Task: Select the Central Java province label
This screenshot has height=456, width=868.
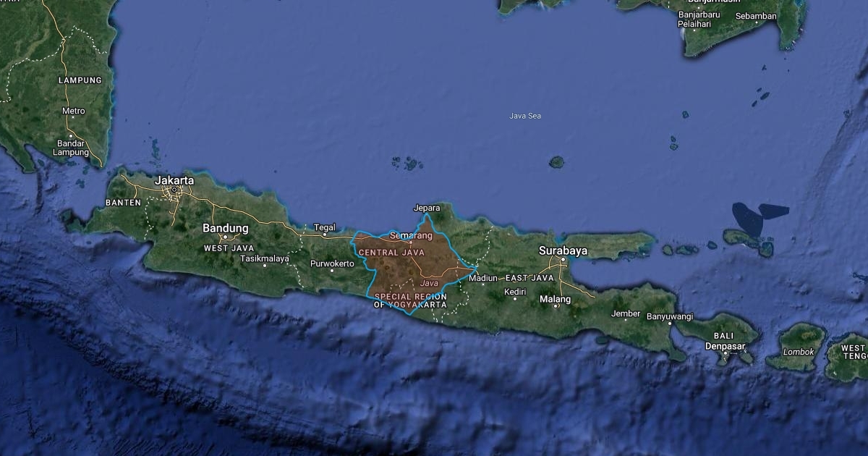Action: 391,253
